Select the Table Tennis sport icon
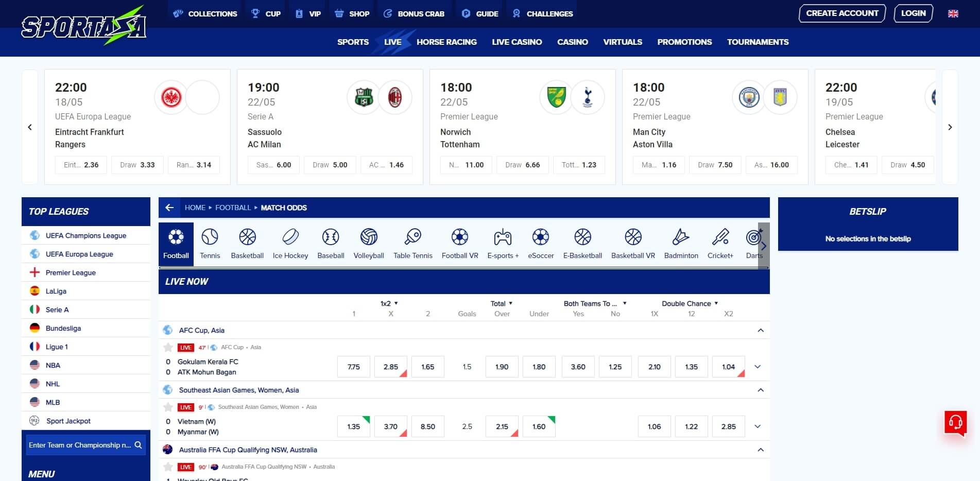Screen dimensions: 980x481 click(x=413, y=237)
